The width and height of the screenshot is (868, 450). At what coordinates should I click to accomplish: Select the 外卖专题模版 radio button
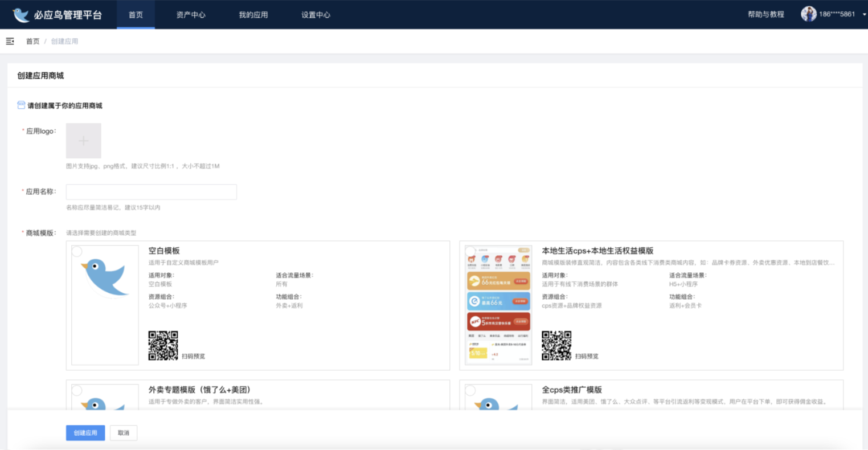tap(77, 390)
